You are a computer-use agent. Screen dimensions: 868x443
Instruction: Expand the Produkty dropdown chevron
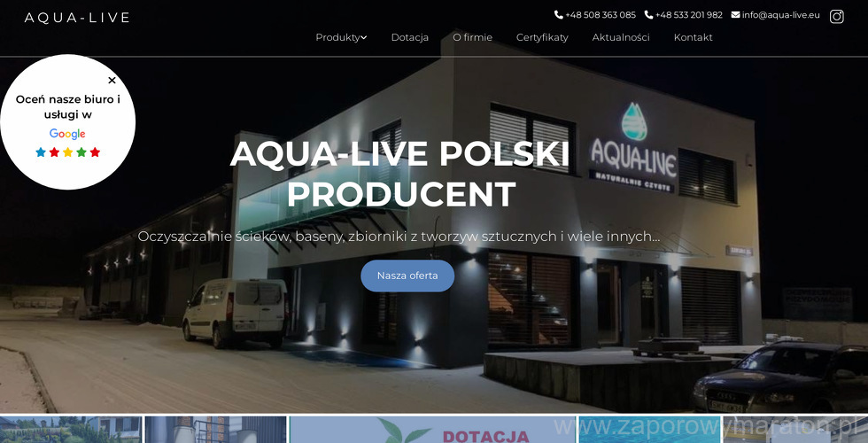click(x=364, y=37)
